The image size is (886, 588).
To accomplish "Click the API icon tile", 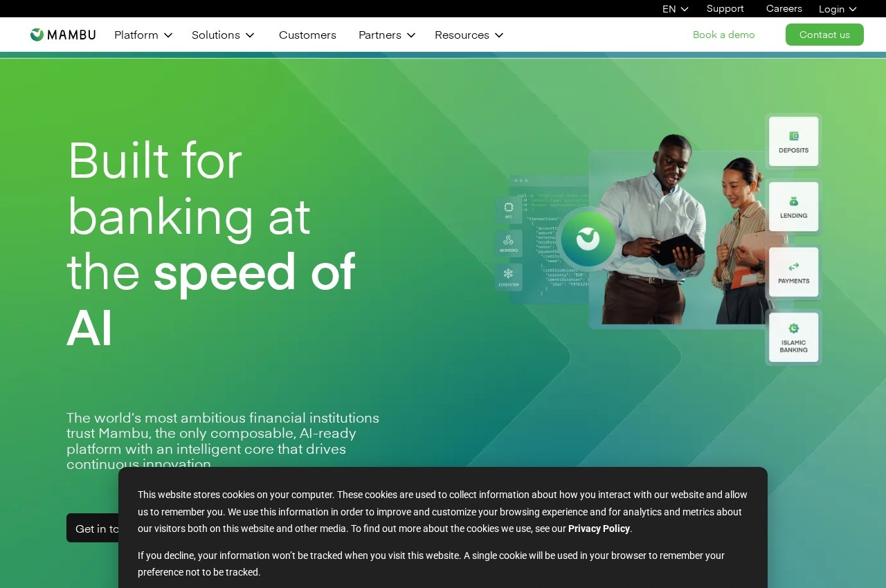I will click(x=508, y=210).
